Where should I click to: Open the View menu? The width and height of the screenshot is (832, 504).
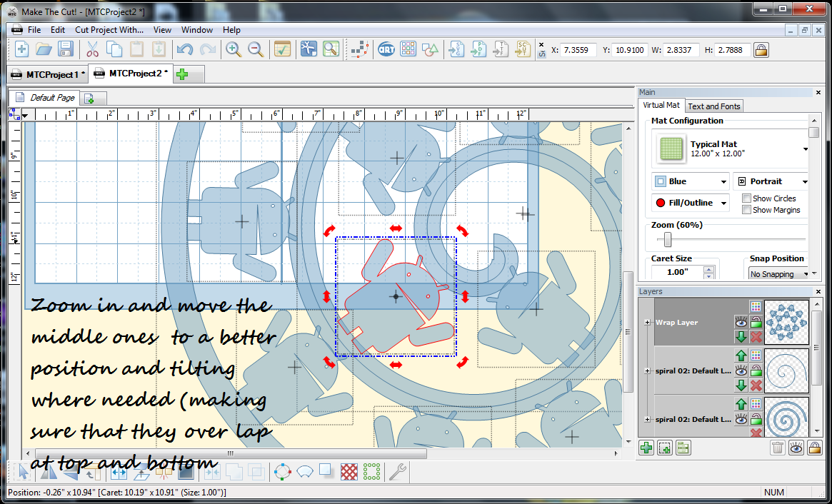tap(162, 30)
